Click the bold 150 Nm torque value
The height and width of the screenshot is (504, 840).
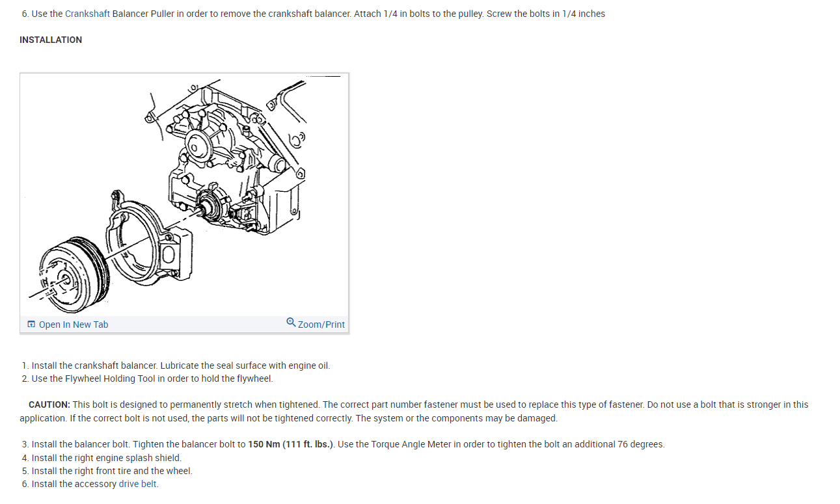291,444
